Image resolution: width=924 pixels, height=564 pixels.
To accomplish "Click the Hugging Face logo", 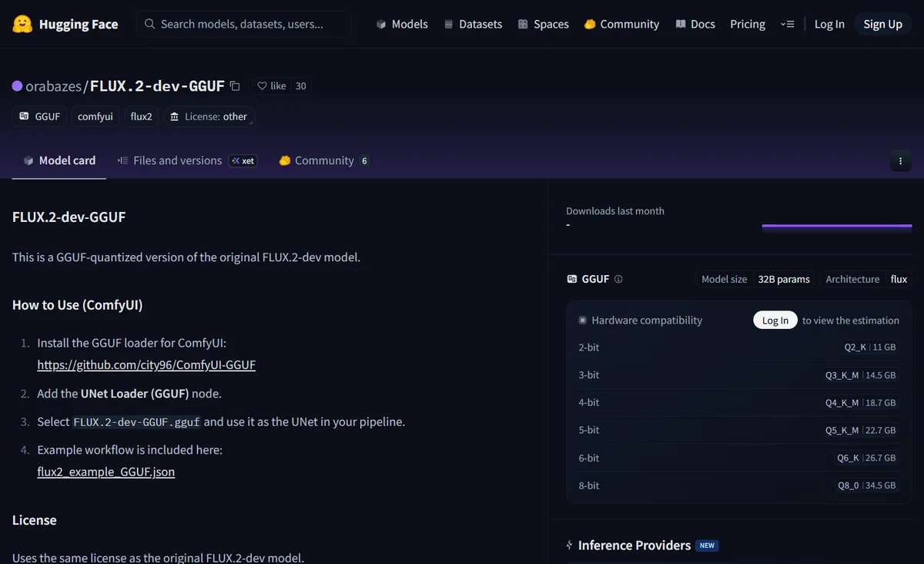I will 65,24.
